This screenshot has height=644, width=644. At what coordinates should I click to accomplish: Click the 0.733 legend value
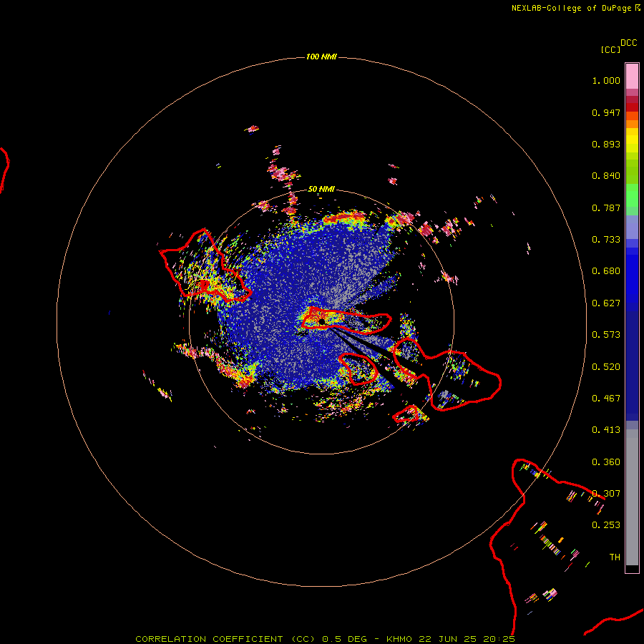point(606,240)
